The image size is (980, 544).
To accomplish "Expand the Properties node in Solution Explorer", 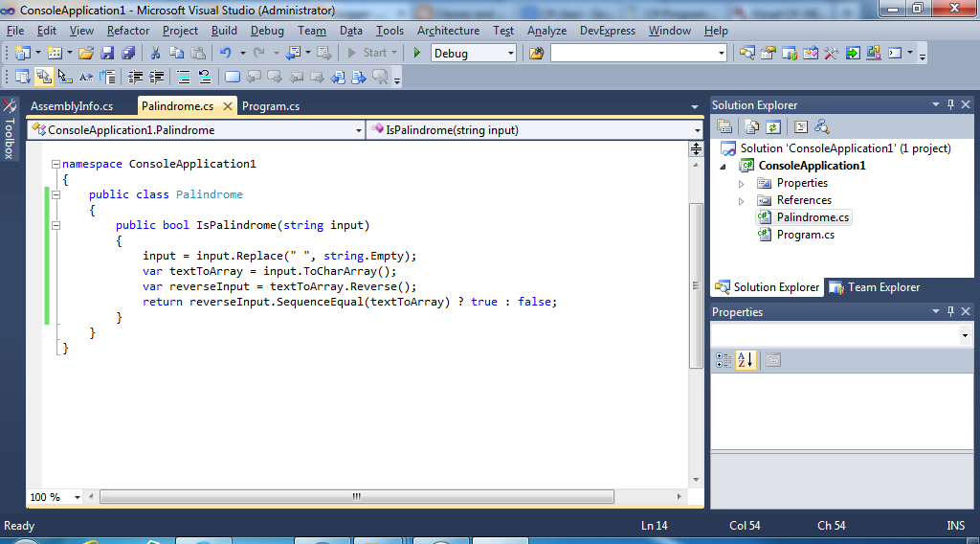I will pos(742,184).
